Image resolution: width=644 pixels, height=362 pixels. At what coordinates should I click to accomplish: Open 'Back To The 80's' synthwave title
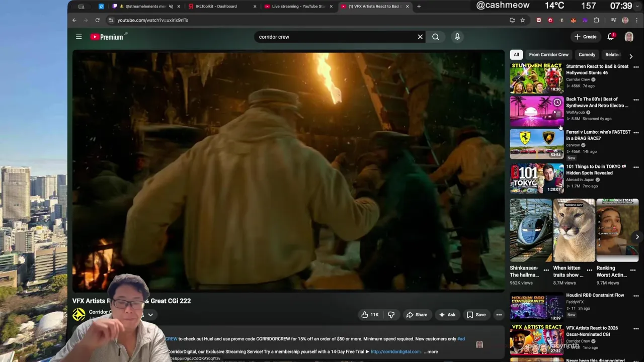tap(597, 102)
